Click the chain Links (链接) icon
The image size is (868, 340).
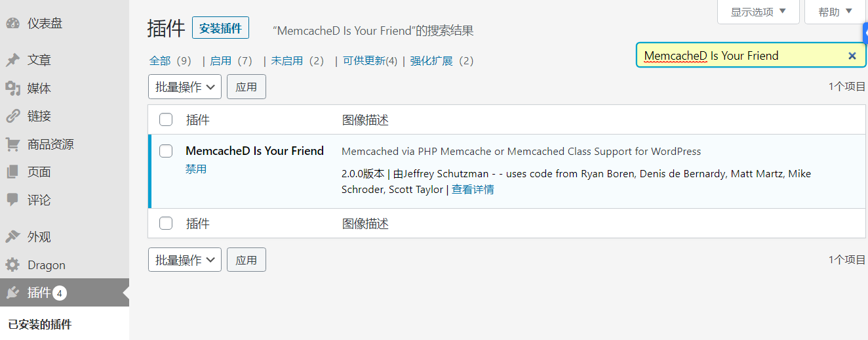pyautogui.click(x=12, y=116)
